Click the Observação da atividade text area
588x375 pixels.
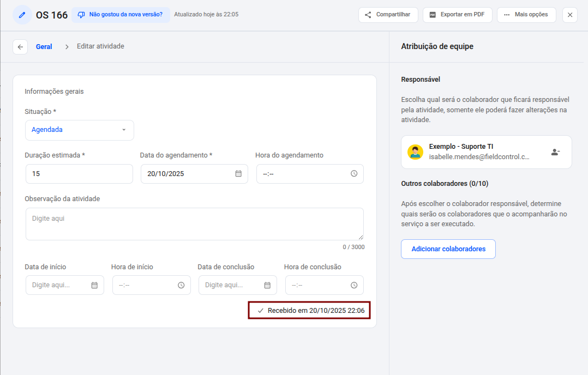(194, 224)
